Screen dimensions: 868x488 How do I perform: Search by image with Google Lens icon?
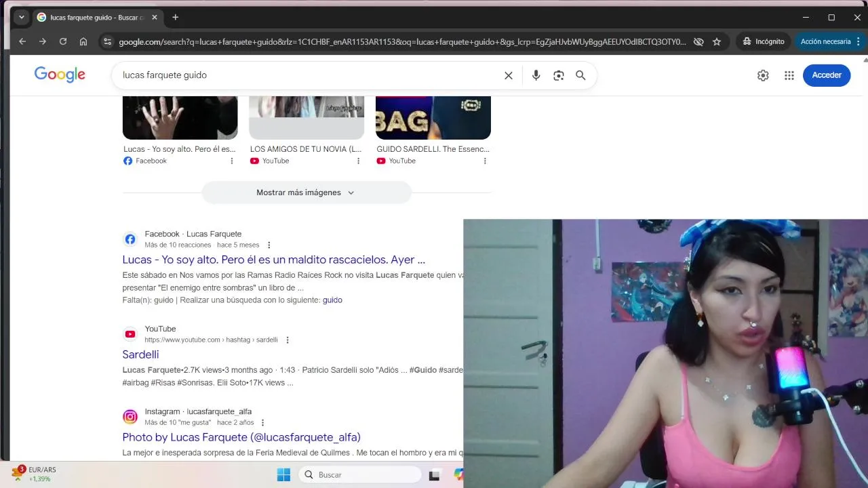tap(559, 75)
